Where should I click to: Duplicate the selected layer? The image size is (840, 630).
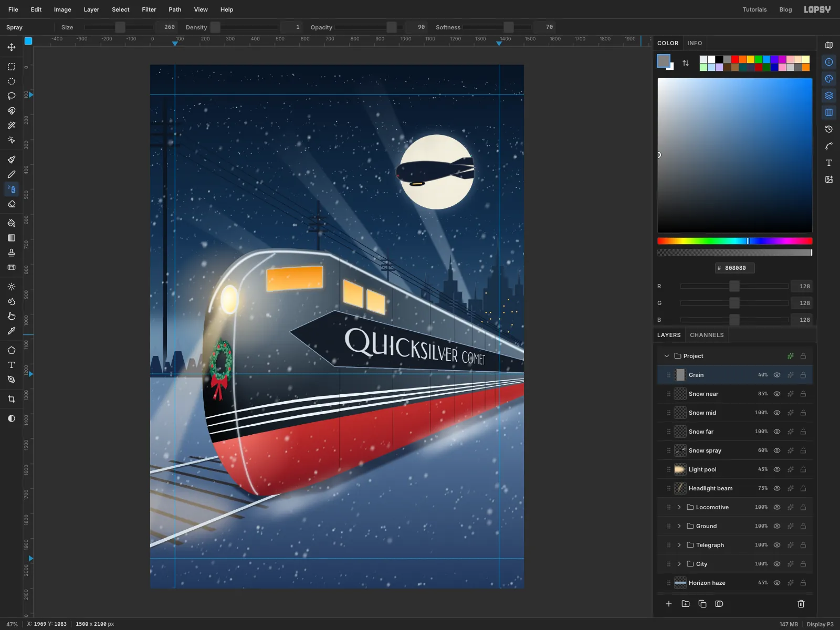(702, 604)
